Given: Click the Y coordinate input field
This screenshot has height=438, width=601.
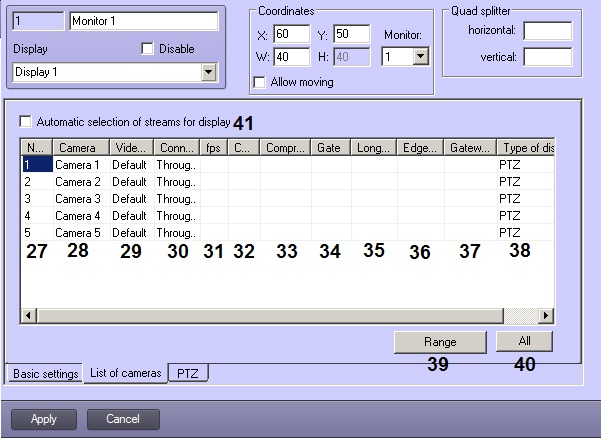Looking at the screenshot, I should click(351, 35).
